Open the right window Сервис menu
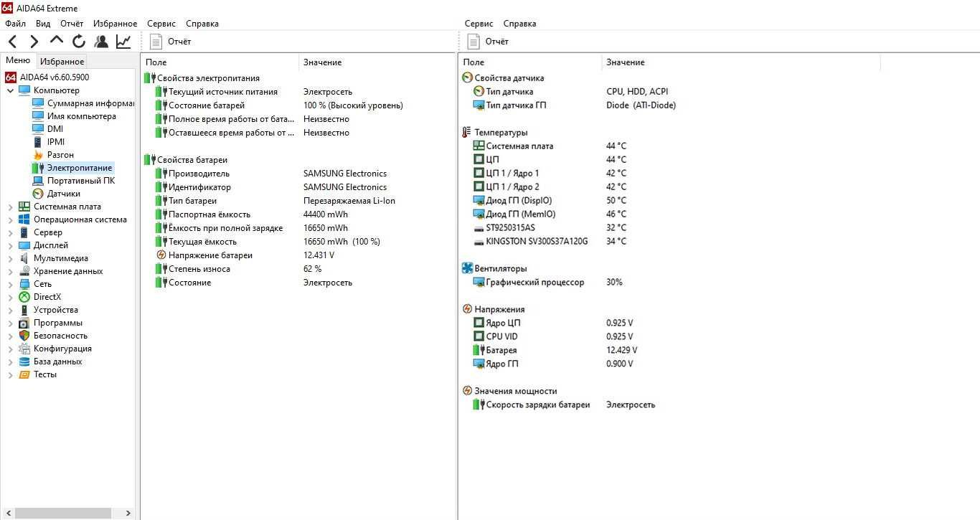Viewport: 980px width, 520px height. (479, 24)
